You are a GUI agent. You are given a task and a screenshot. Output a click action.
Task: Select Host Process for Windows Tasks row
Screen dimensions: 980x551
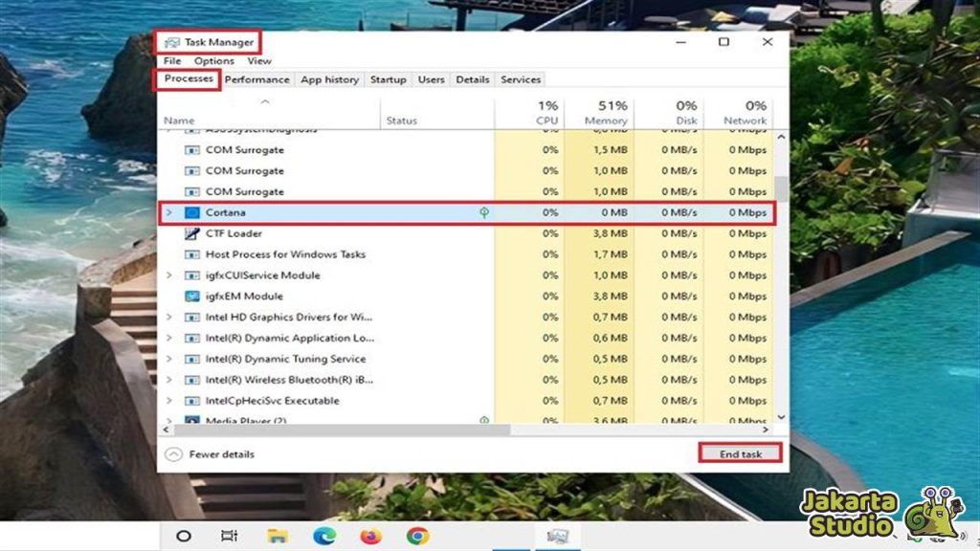466,254
